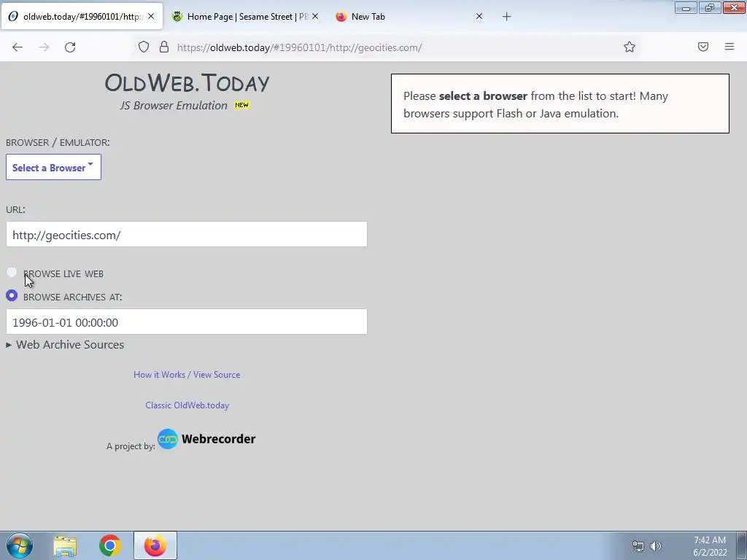Select the Browse Live Web radio button
Screen dimensions: 747x560
12,273
